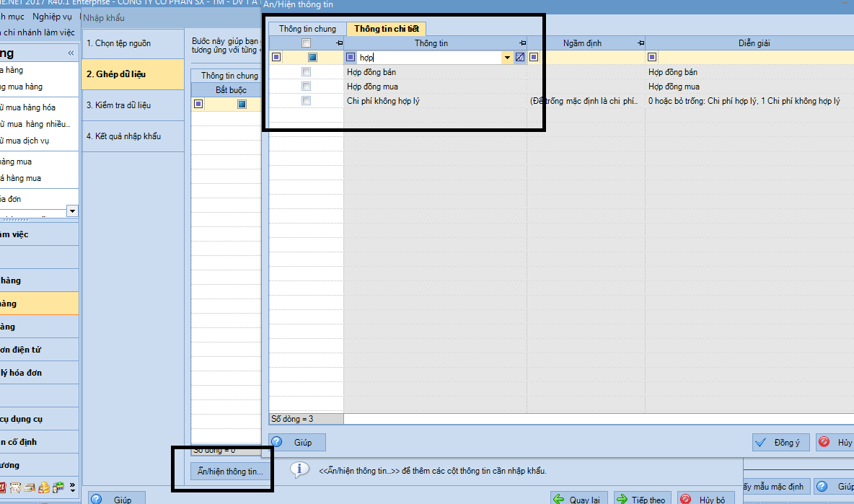Click the Giúp button at the wizard's bottom left
Image resolution: width=854 pixels, height=504 pixels.
(x=117, y=499)
